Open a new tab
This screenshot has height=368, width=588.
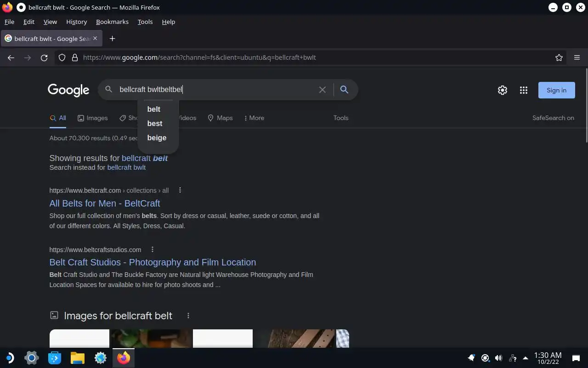coord(112,39)
